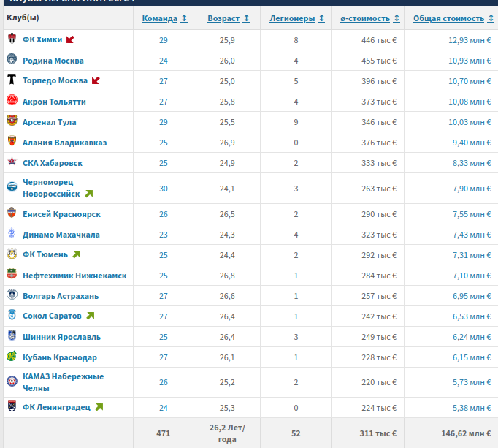Screen dimensions: 498x448
Task: Click total value 7,90 млн € link
Action: [472, 189]
